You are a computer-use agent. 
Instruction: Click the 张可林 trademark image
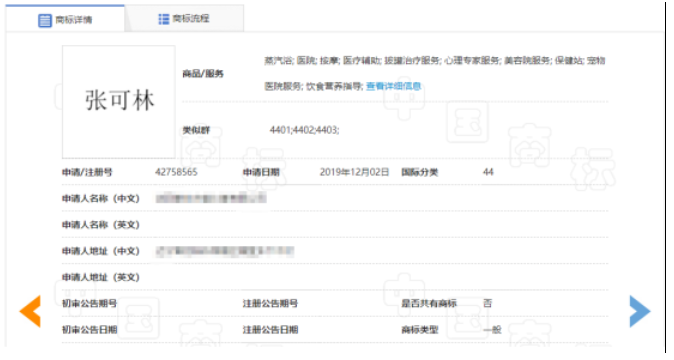pyautogui.click(x=119, y=102)
